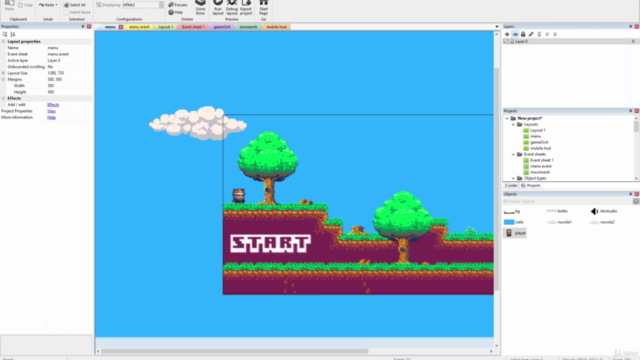Select the bottn object
640x360 pixels.
coord(557,211)
